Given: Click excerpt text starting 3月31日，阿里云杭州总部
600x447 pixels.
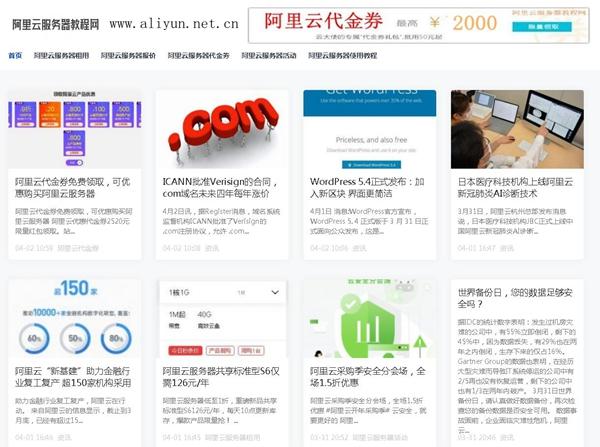Looking at the screenshot, I should pos(515,221).
